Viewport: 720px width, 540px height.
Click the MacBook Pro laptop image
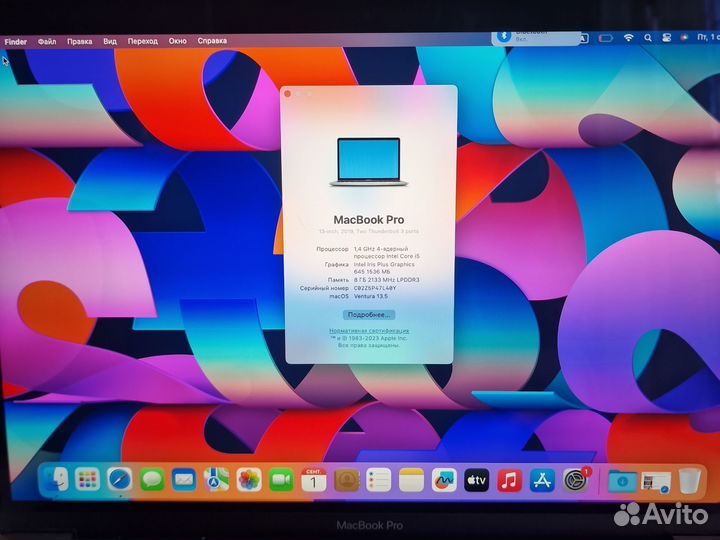point(369,162)
